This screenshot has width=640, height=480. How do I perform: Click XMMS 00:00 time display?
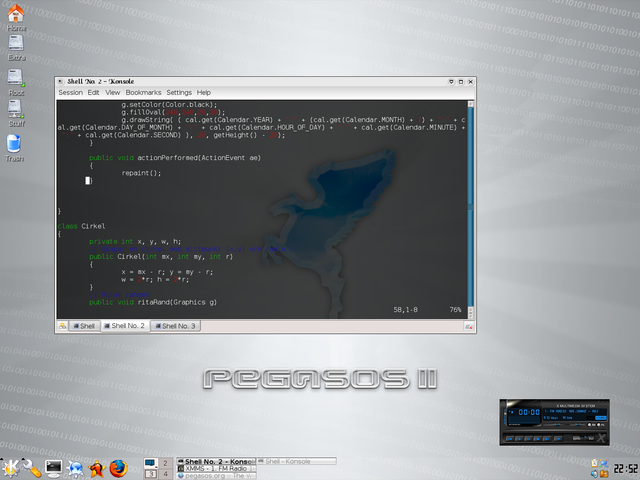(529, 412)
